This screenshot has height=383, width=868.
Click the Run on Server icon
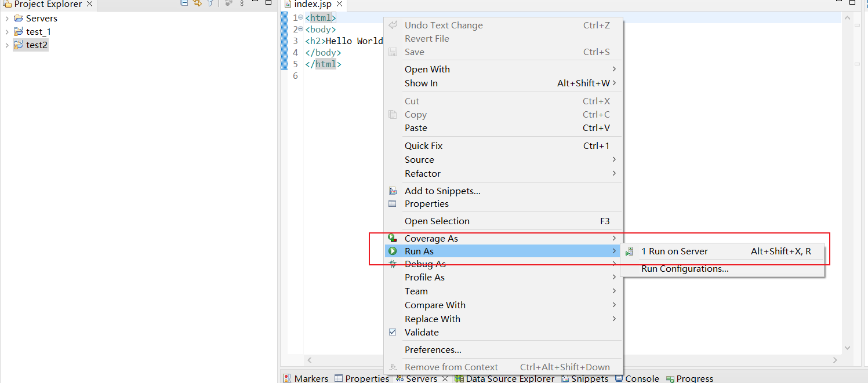(630, 251)
